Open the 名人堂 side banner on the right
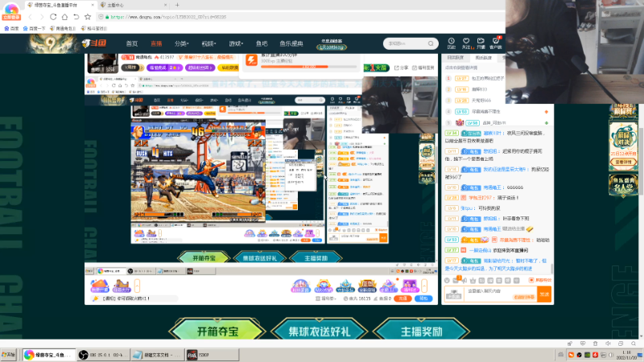 pyautogui.click(x=623, y=185)
